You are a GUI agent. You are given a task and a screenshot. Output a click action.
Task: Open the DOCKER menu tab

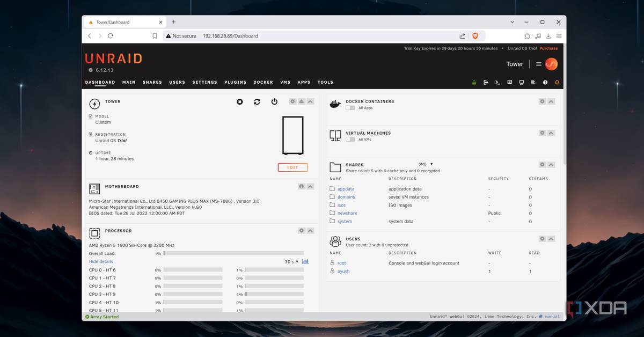tap(263, 83)
